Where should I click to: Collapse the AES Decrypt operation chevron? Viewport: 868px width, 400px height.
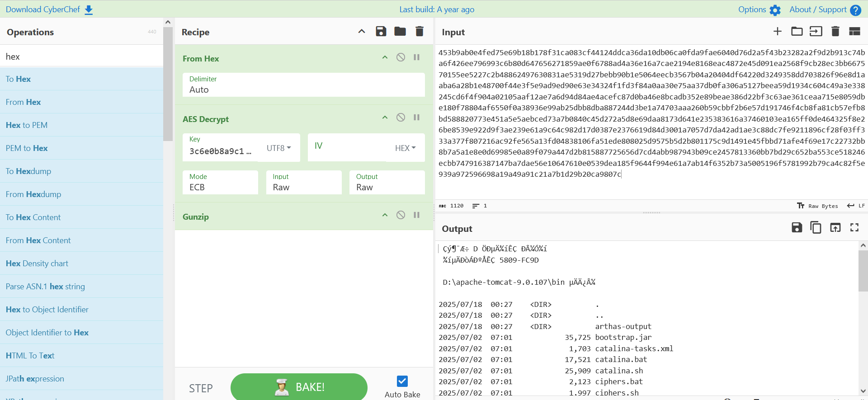point(385,118)
